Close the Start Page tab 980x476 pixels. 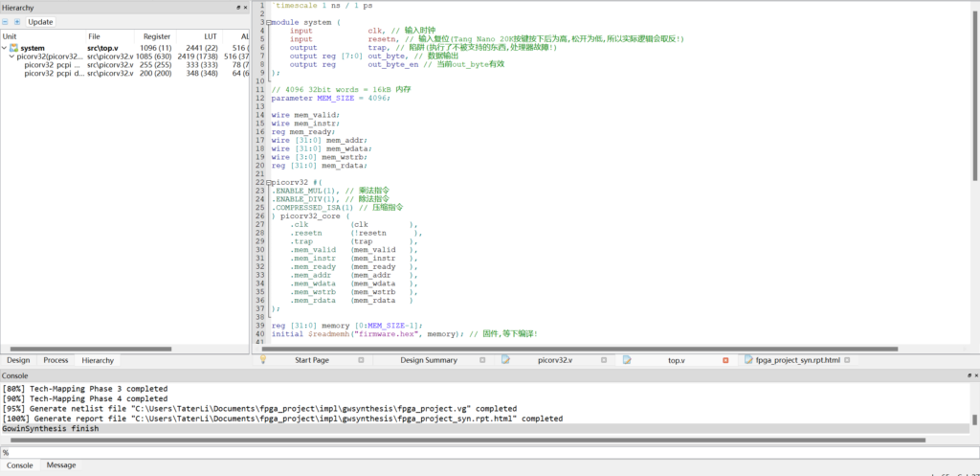pyautogui.click(x=361, y=360)
